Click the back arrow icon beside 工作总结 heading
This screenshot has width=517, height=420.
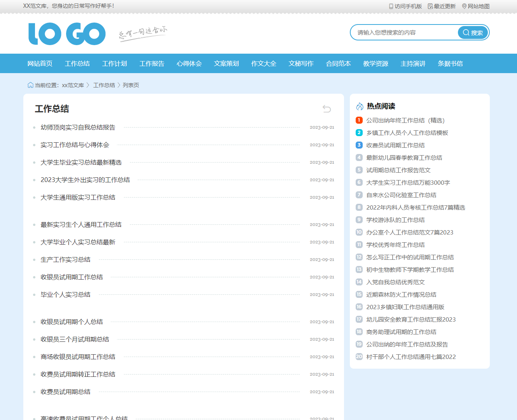327,109
